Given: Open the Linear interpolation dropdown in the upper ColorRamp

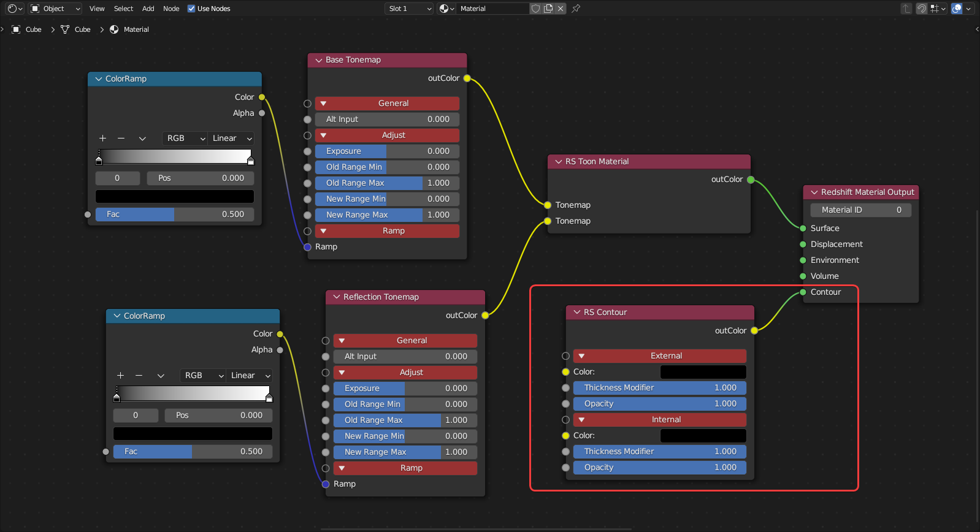Looking at the screenshot, I should 231,139.
